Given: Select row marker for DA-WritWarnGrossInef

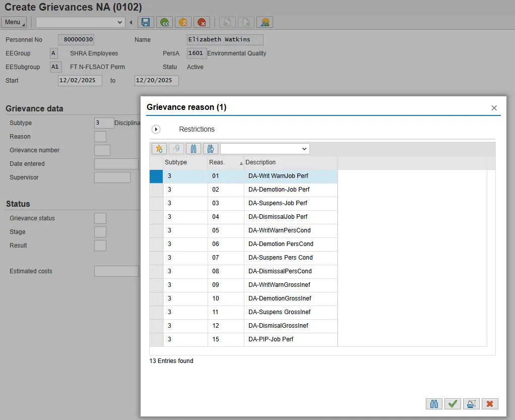Looking at the screenshot, I should [156, 285].
